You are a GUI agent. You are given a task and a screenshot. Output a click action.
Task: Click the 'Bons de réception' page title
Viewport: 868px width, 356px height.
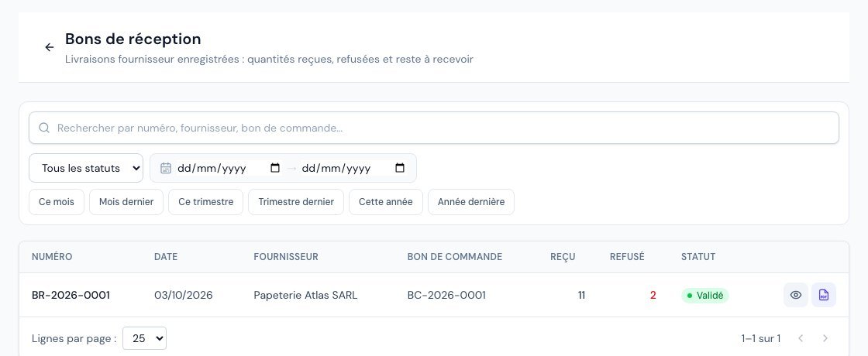[133, 39]
